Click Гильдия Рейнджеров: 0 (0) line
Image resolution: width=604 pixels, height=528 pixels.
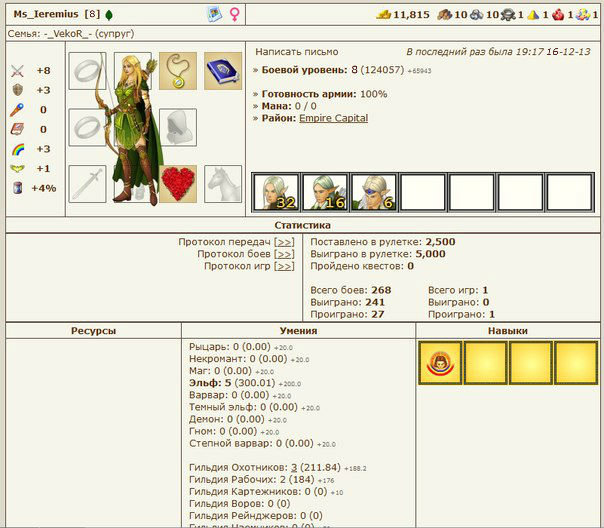(x=255, y=515)
